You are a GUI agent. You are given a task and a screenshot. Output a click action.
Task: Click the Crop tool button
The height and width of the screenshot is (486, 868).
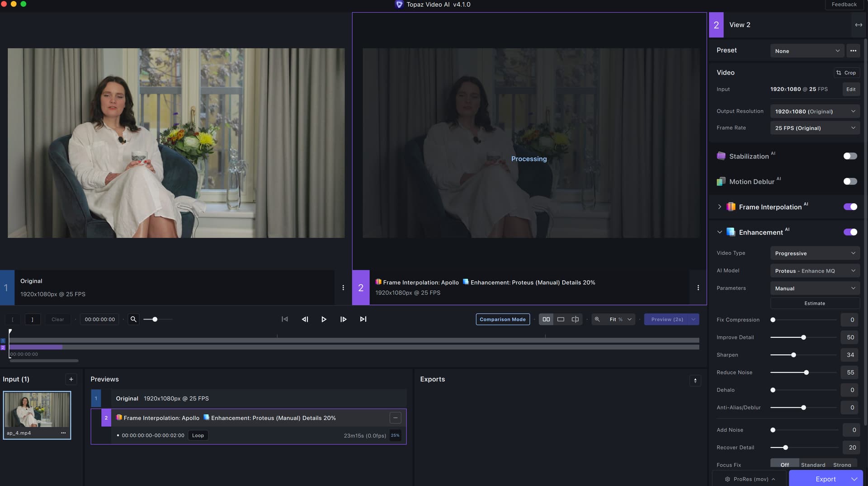coord(846,73)
